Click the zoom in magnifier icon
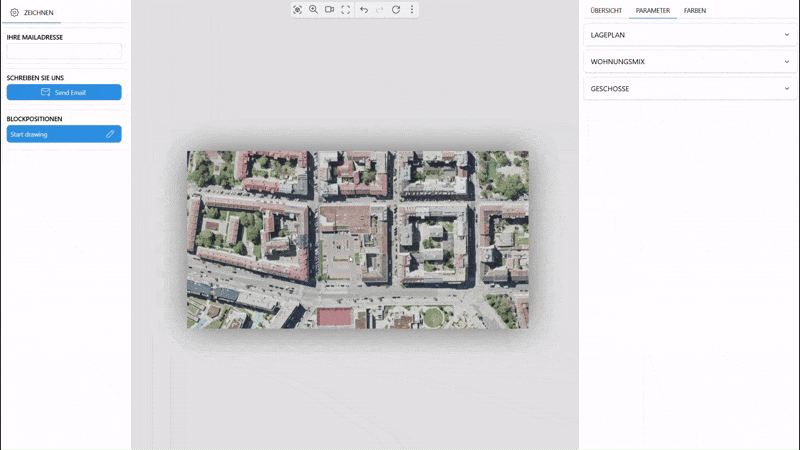Screen dimensions: 800x450 click(313, 10)
